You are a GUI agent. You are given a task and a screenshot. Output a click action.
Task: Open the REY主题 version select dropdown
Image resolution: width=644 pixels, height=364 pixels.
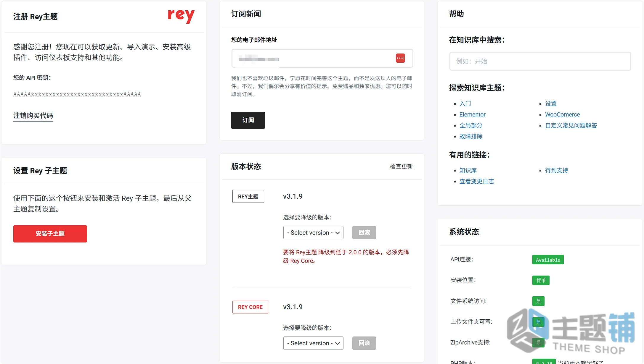[313, 233]
